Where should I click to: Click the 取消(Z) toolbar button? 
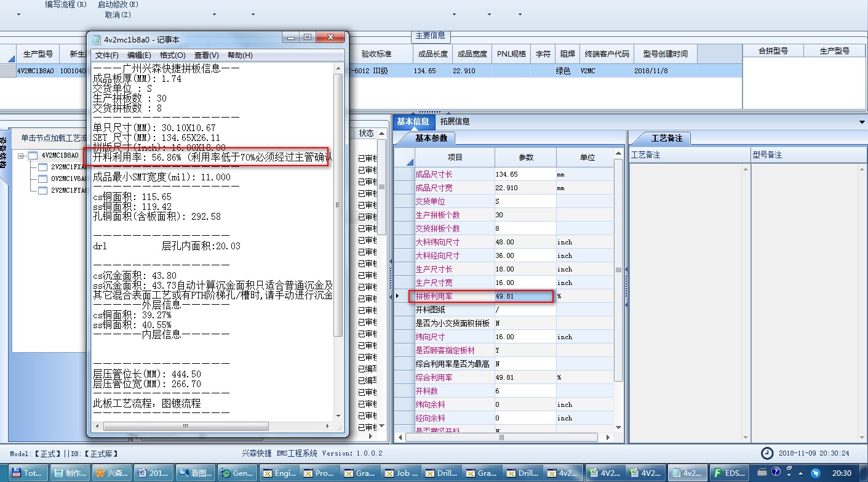coord(117,14)
